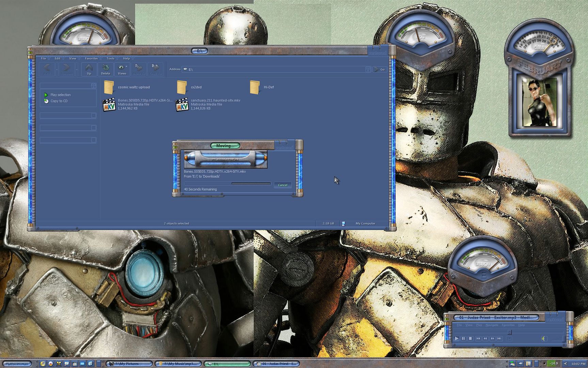The width and height of the screenshot is (588, 368).
Task: Cancel the file moving operation
Action: 283,185
